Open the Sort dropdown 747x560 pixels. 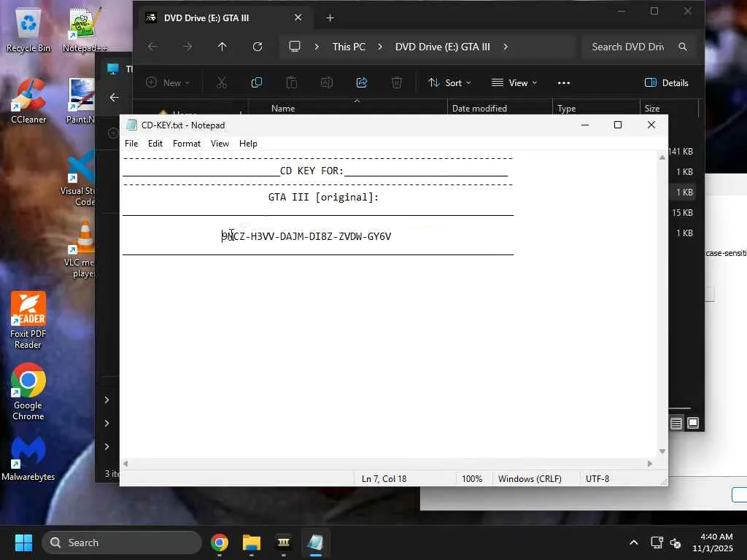[x=449, y=83]
